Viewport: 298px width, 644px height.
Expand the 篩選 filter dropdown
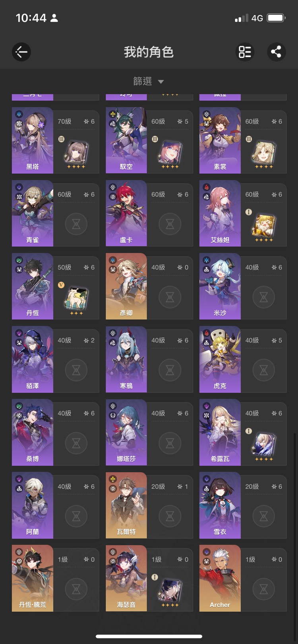coord(149,81)
